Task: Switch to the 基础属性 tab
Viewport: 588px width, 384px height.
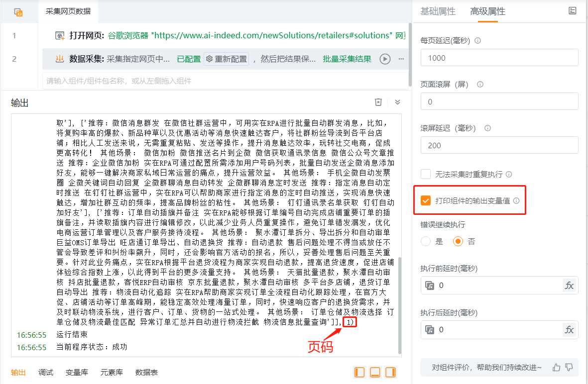Action: click(x=438, y=11)
